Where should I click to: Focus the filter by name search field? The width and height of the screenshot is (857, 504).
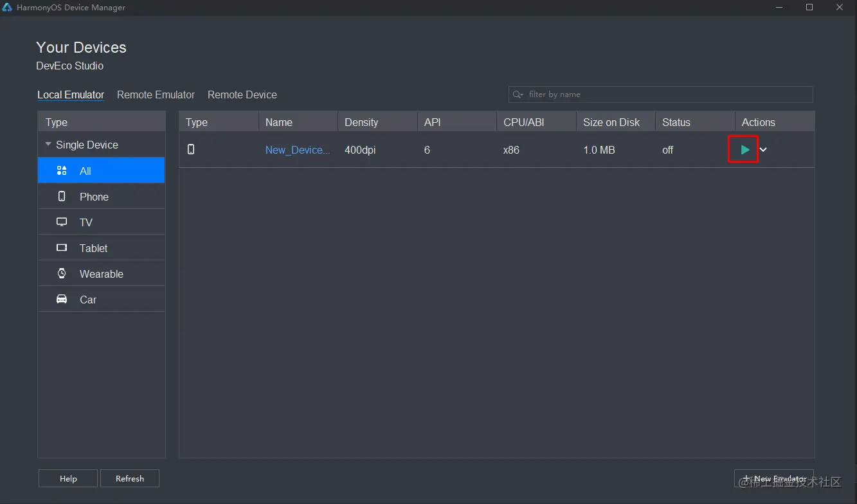[661, 94]
